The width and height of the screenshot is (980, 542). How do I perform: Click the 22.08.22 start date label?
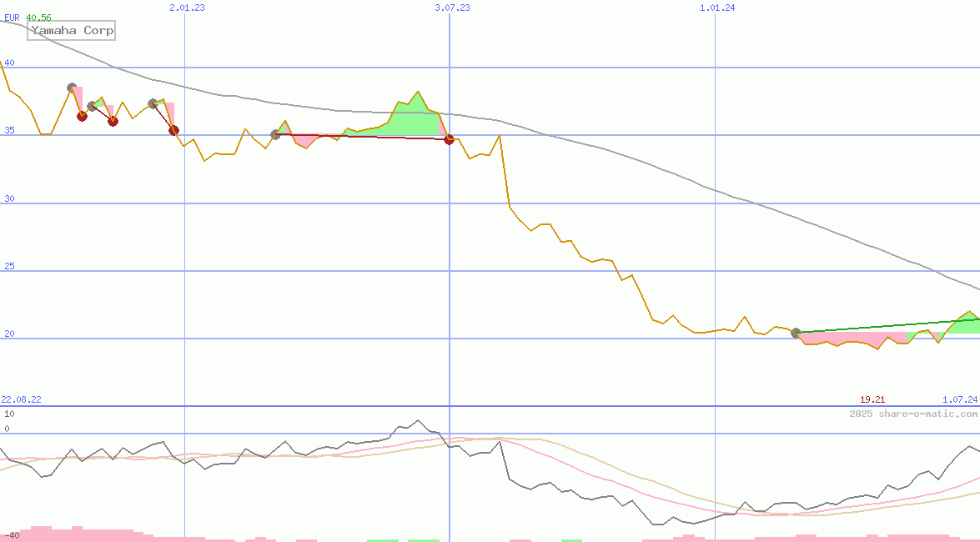coord(21,399)
